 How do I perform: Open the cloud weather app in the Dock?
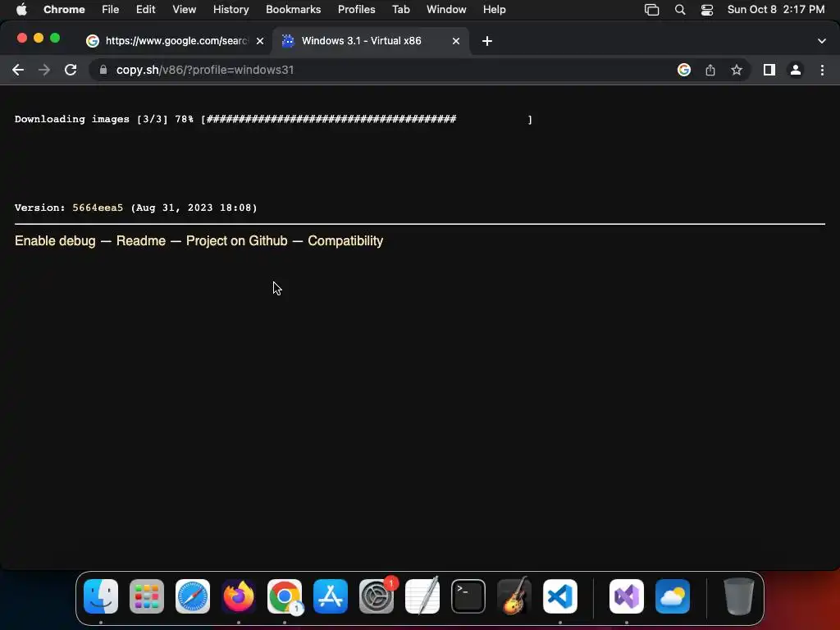(x=673, y=596)
